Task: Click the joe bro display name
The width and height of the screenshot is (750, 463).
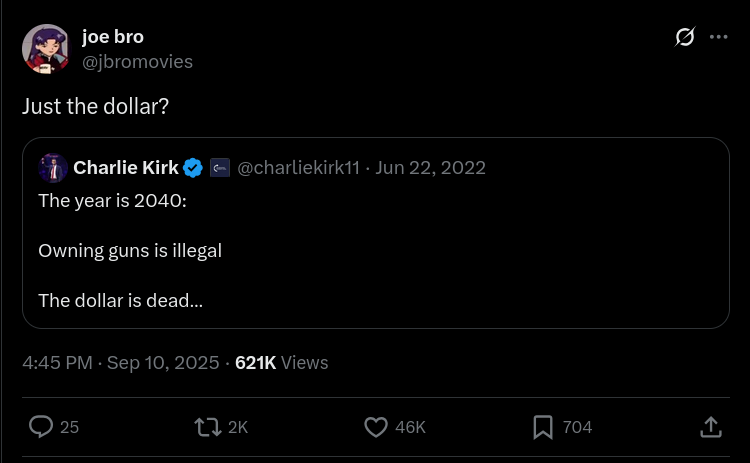Action: click(113, 37)
